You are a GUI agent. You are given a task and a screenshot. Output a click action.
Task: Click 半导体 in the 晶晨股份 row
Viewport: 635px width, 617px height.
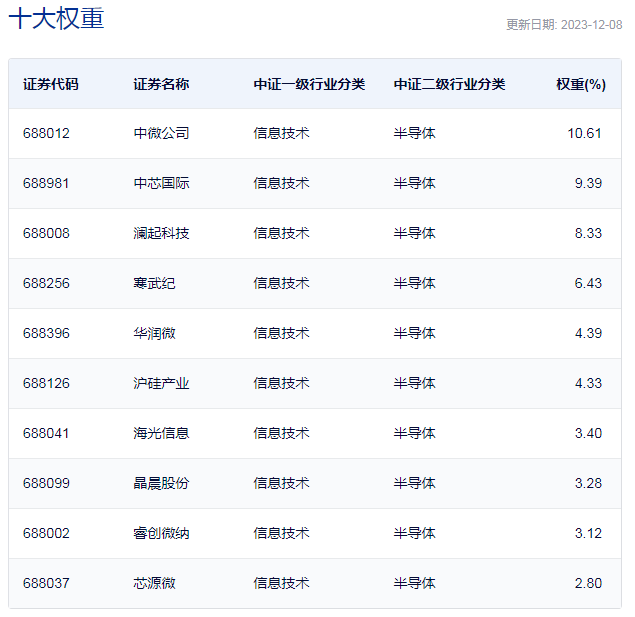click(415, 483)
